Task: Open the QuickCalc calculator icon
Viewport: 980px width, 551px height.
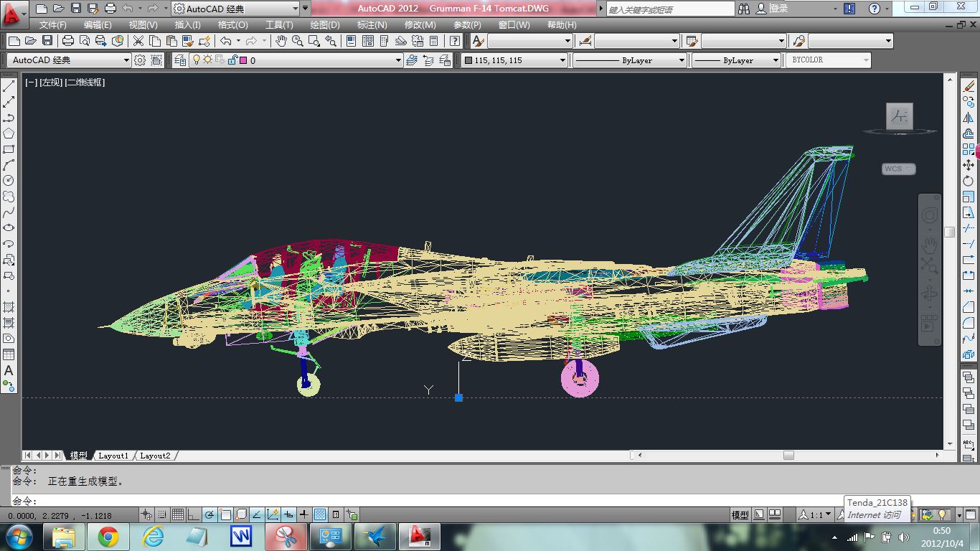Action: point(434,41)
